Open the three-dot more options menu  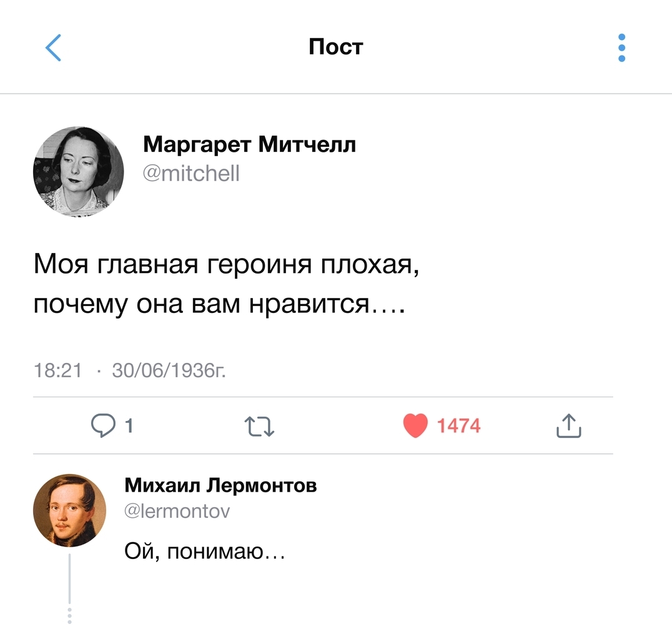point(621,47)
